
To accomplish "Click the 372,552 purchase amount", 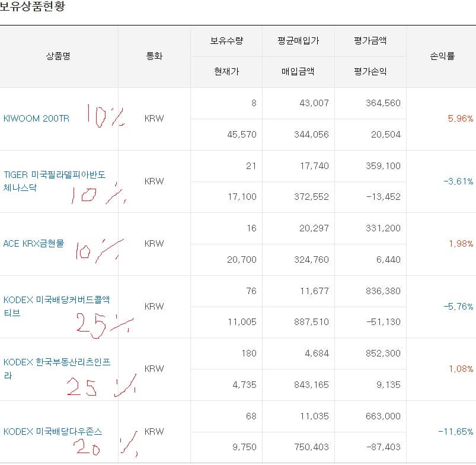I will click(x=311, y=197).
